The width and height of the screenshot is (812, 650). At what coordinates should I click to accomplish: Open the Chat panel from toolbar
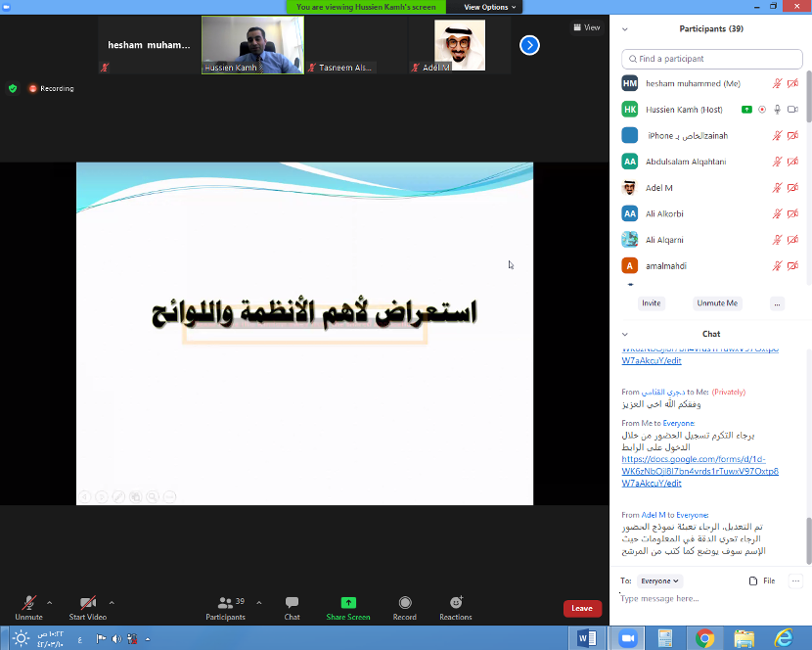click(x=292, y=607)
